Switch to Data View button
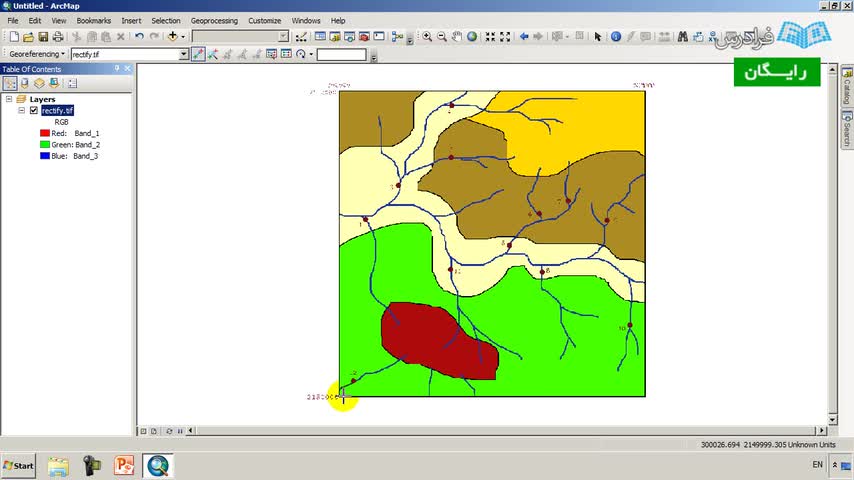This screenshot has height=480, width=854. 143,431
